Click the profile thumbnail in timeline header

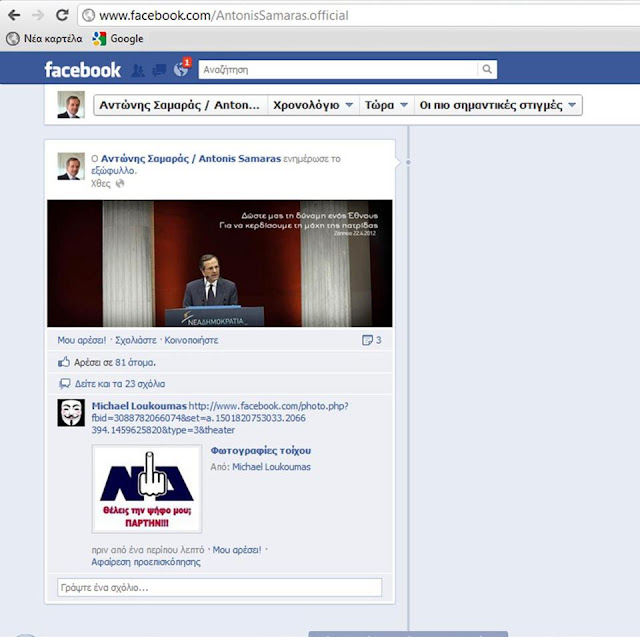71,104
